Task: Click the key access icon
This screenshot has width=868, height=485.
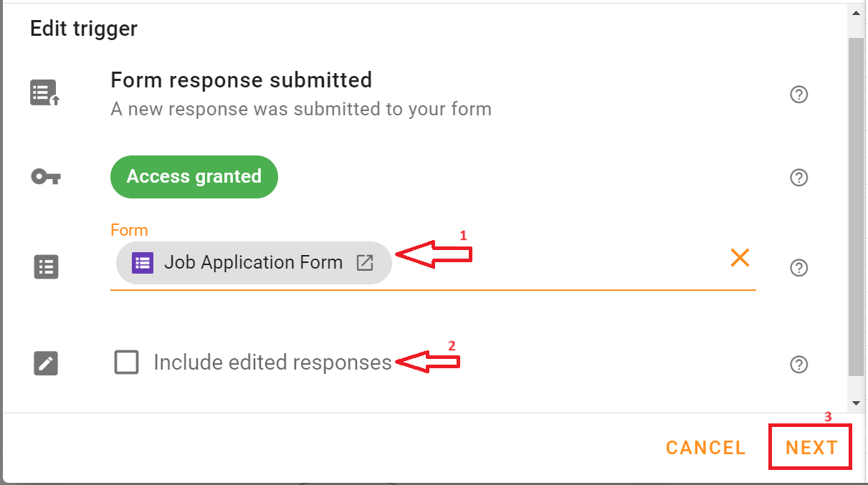Action: [x=46, y=177]
